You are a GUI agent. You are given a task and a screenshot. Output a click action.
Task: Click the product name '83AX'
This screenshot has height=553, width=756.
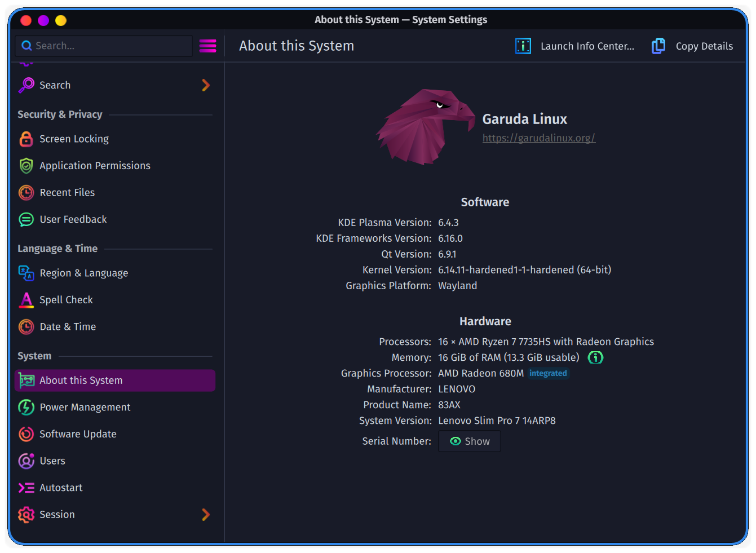pos(449,405)
